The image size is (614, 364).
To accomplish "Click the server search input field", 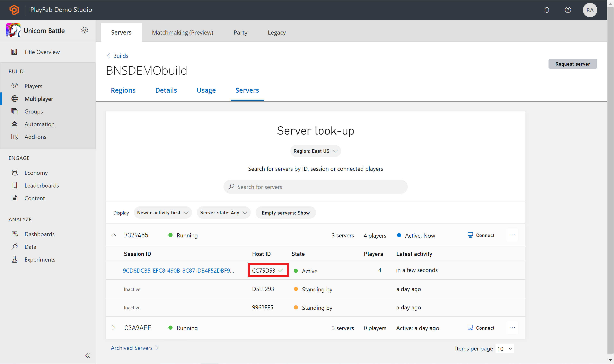I will coord(315,187).
